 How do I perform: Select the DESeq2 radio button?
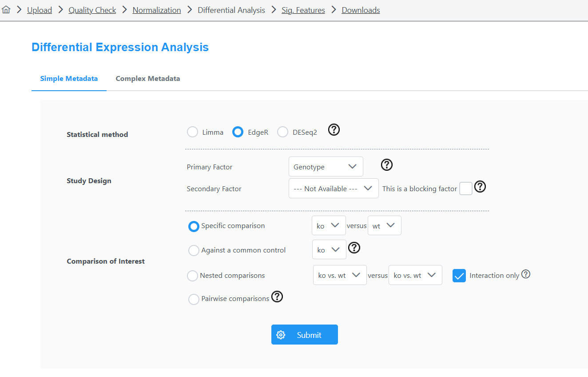click(x=282, y=132)
